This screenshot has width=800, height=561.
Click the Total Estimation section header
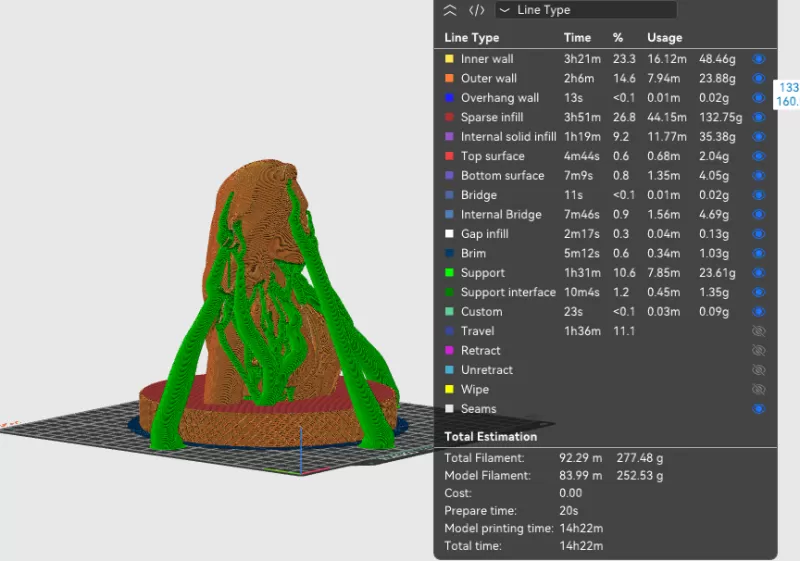click(x=490, y=436)
